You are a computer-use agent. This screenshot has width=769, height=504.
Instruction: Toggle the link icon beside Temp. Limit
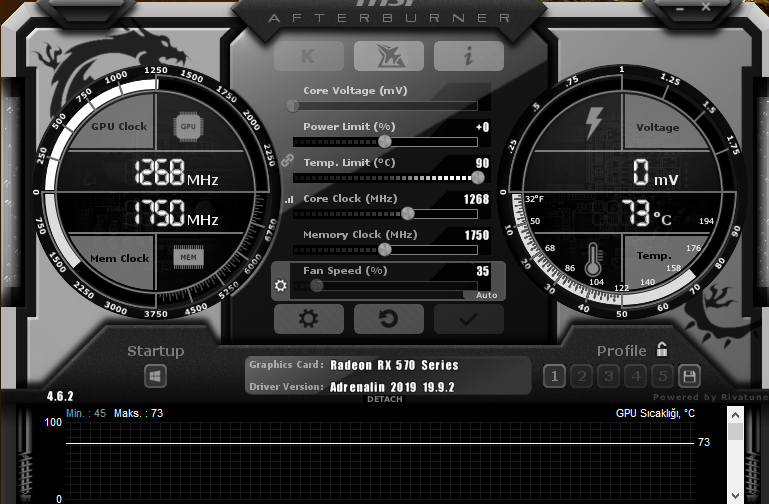[287, 160]
